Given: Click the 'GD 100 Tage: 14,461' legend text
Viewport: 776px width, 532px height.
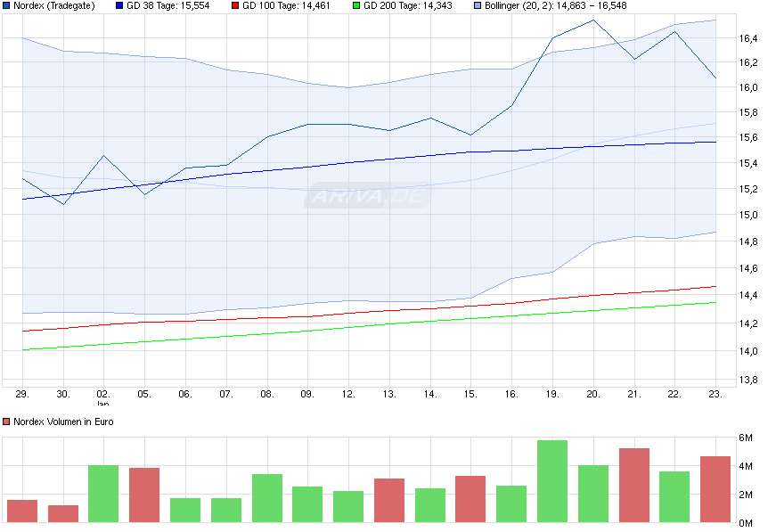Looking at the screenshot, I should pyautogui.click(x=286, y=6).
